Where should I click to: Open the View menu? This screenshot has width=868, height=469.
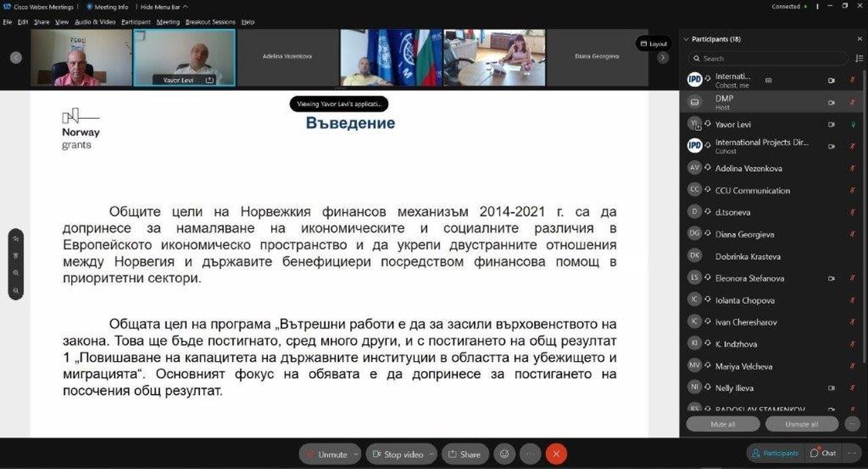[62, 22]
